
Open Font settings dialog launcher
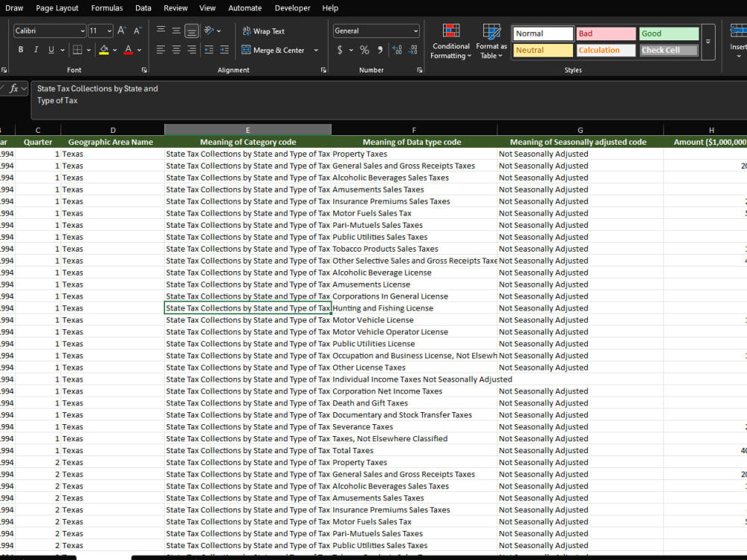click(144, 70)
